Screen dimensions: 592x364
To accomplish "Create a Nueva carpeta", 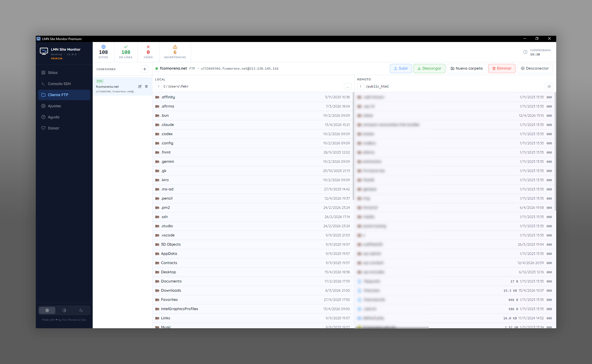I will tap(466, 69).
